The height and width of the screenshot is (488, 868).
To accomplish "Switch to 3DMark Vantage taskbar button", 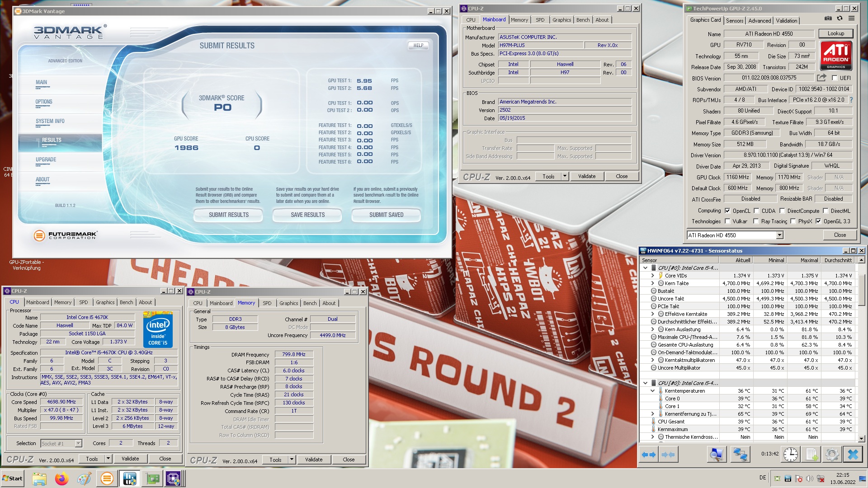I will click(107, 479).
